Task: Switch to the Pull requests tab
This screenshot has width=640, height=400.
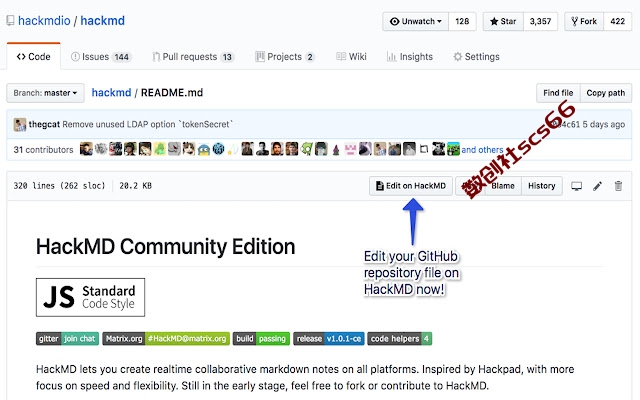Action: 193,57
